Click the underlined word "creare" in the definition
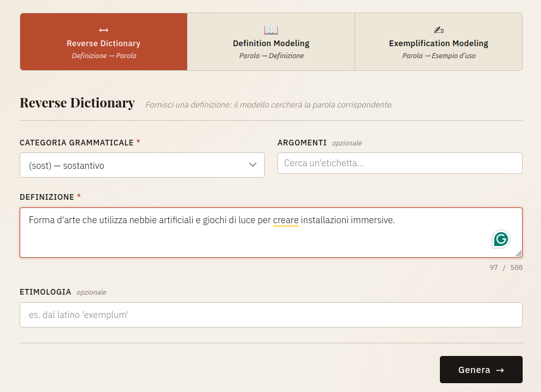The height and width of the screenshot is (392, 541). click(x=286, y=220)
